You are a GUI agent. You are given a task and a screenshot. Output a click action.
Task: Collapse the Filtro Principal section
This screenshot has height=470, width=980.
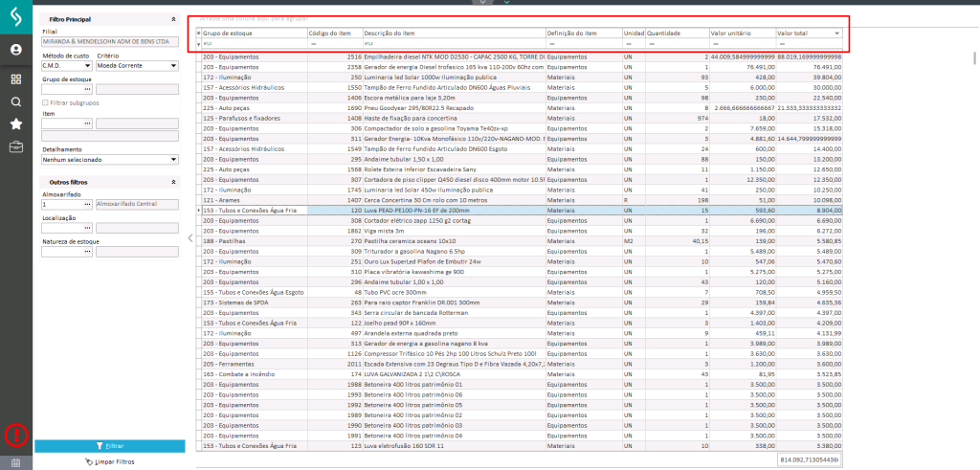[173, 19]
